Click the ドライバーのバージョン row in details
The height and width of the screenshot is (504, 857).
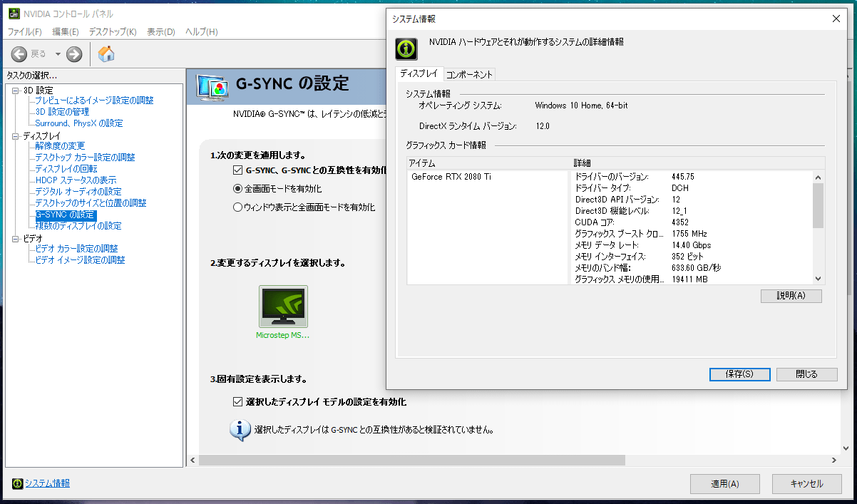click(693, 177)
